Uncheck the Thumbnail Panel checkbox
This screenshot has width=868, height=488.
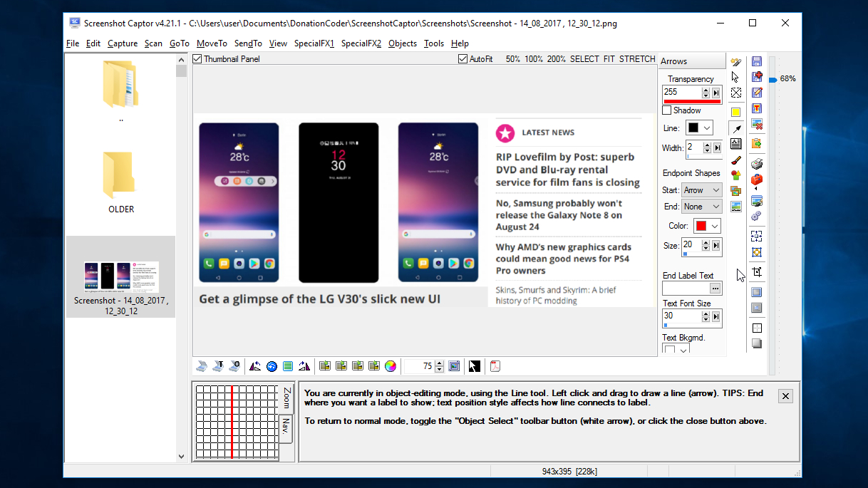[x=197, y=59]
